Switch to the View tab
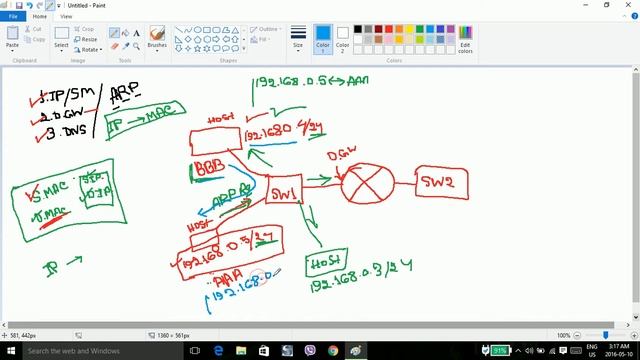Image resolution: width=640 pixels, height=360 pixels. pyautogui.click(x=66, y=16)
